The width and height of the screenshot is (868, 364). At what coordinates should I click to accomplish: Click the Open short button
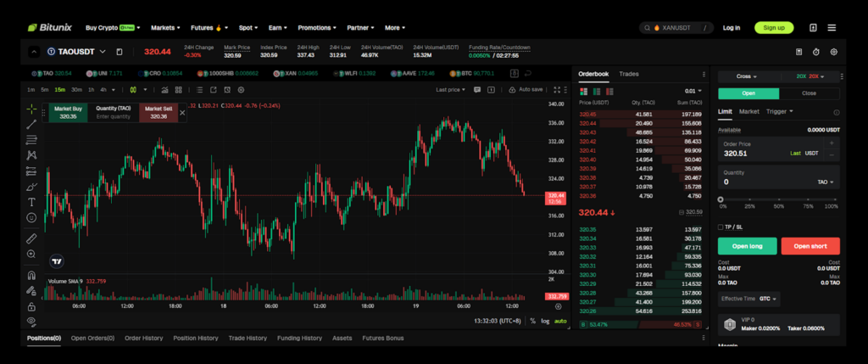click(x=810, y=246)
